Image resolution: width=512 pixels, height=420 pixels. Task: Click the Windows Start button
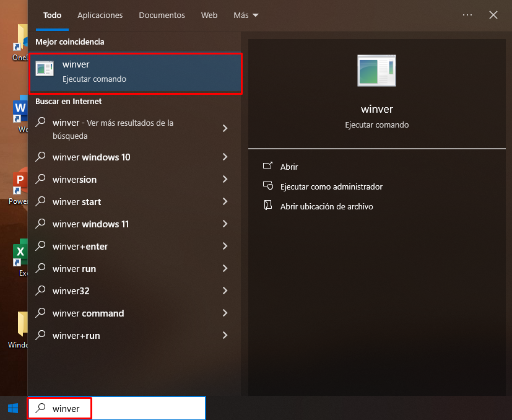pyautogui.click(x=13, y=408)
